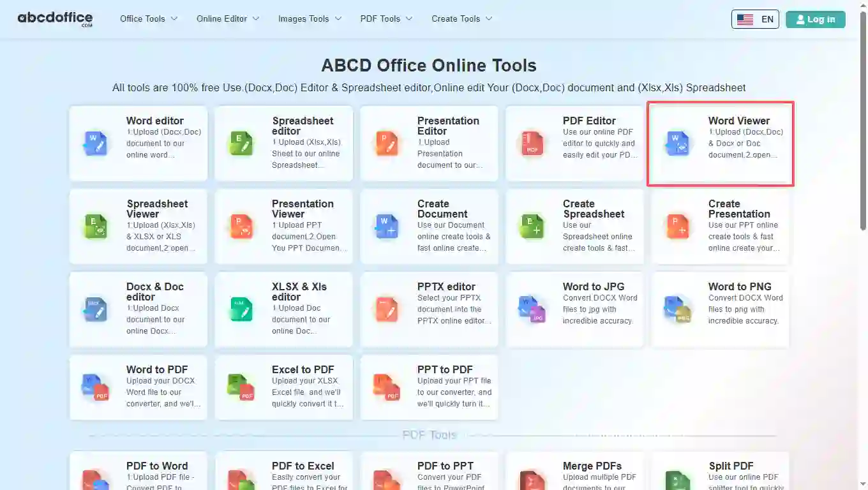Viewport: 868px width, 490px height.
Task: Click the Word editor card icon
Action: [95, 144]
